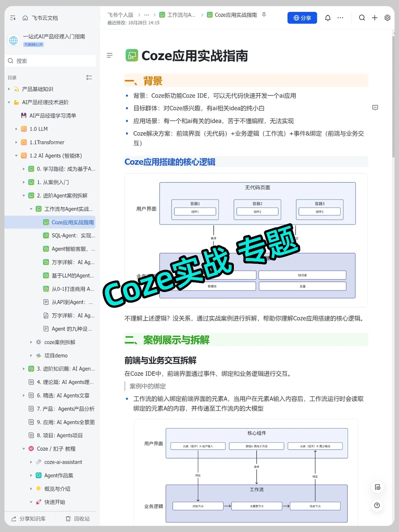The width and height of the screenshot is (399, 532).
Task: Expand the 1. 从案例入门 node
Action: [24, 182]
